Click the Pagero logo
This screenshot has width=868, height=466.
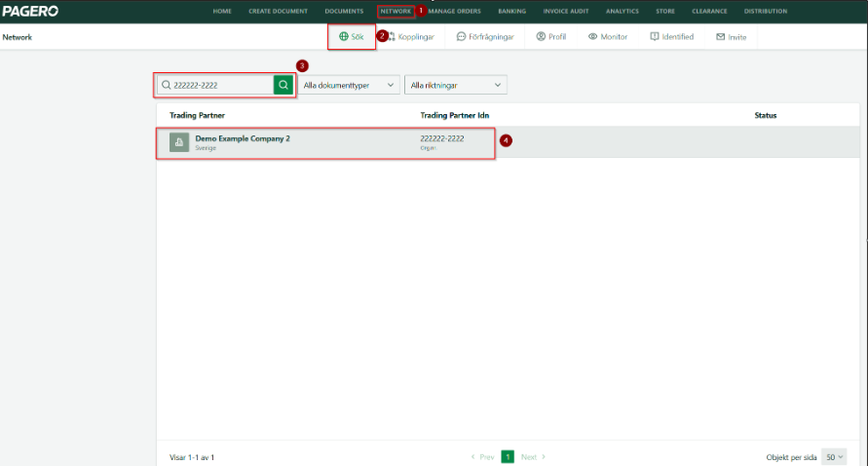(x=30, y=11)
